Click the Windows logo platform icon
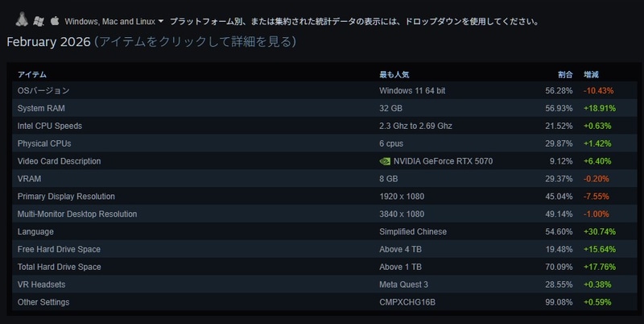Screen dimensions: 644x324 click(39, 20)
